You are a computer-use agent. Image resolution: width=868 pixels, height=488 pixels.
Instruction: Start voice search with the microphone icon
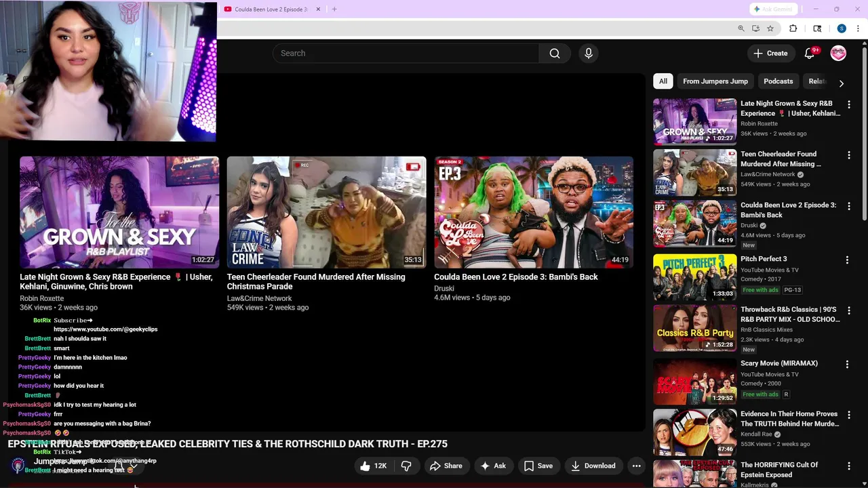[x=588, y=54]
